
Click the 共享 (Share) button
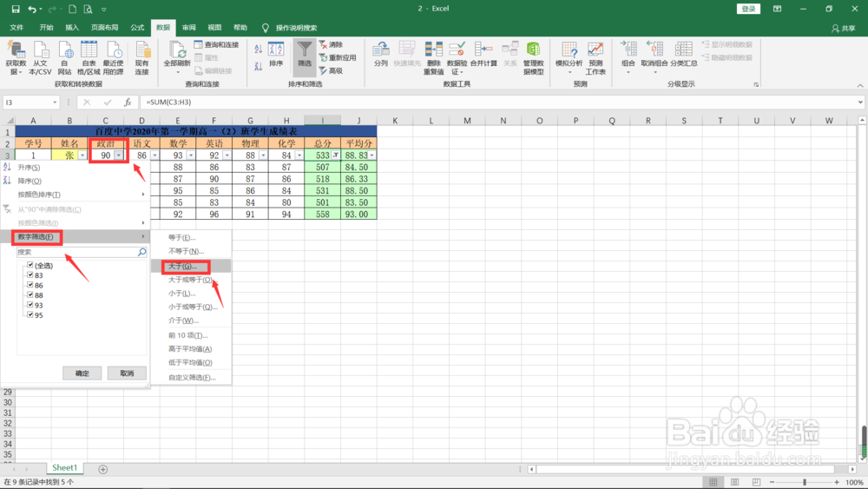coord(843,29)
